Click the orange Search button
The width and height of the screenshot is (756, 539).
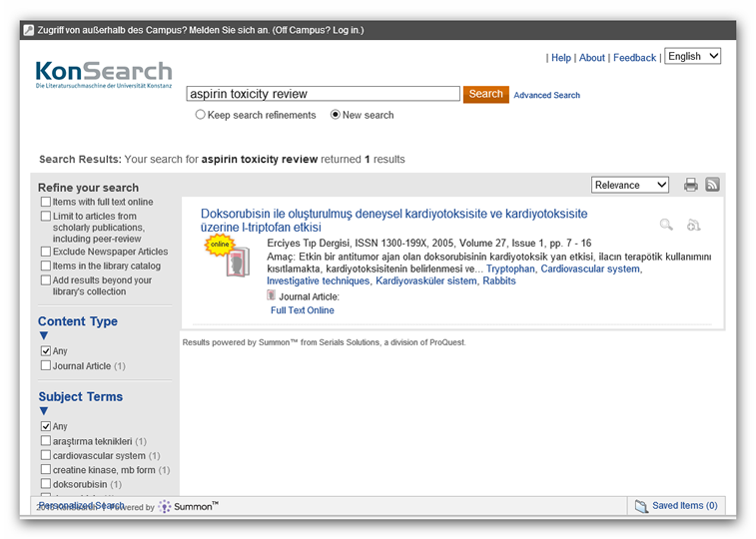point(485,94)
